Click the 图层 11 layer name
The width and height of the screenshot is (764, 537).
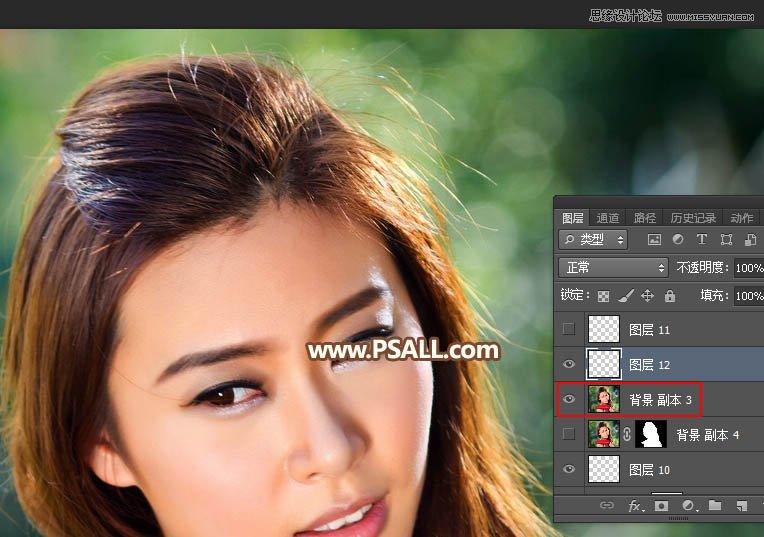tap(649, 330)
